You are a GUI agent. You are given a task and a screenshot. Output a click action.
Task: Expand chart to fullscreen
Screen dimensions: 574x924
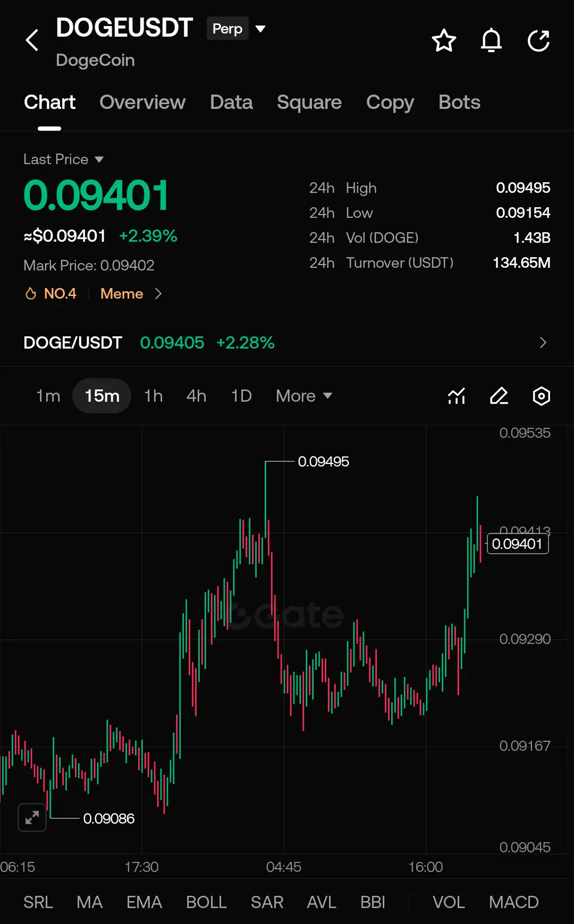(32, 817)
